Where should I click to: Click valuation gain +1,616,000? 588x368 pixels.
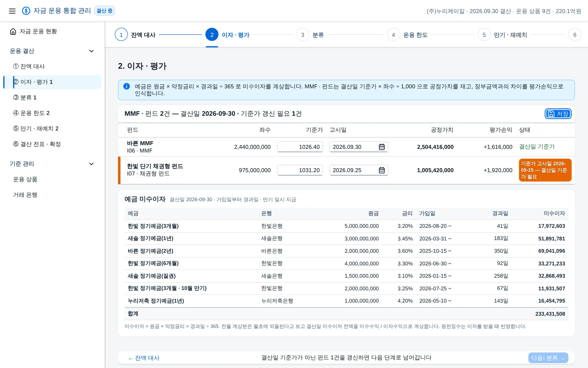coord(498,147)
